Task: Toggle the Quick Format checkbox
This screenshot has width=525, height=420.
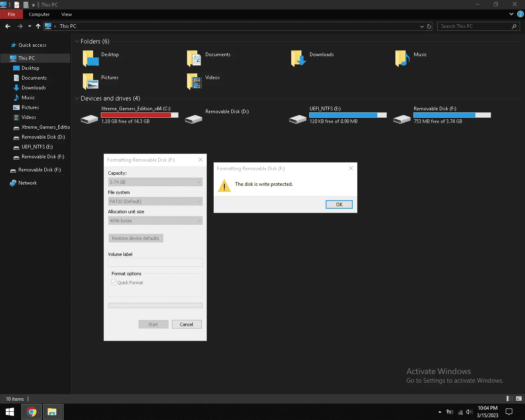Action: 114,283
